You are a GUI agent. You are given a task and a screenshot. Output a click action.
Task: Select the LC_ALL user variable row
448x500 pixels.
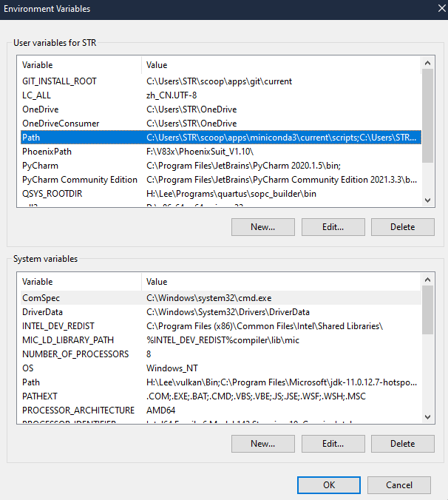tap(36, 95)
